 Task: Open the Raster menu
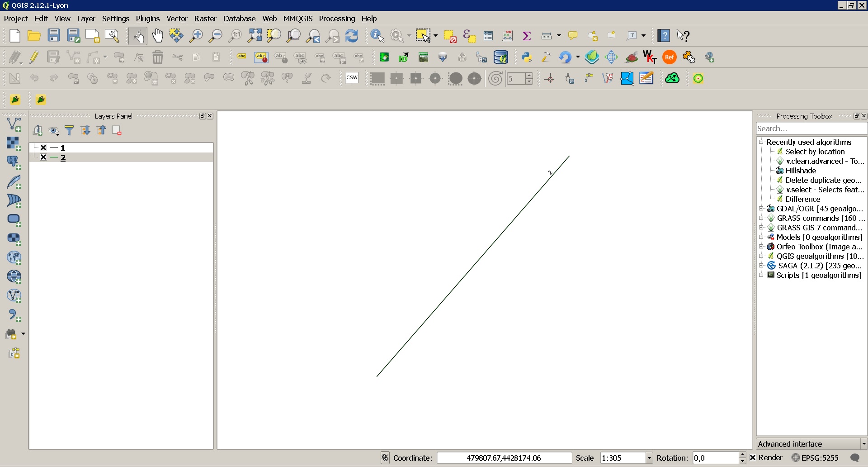tap(205, 19)
